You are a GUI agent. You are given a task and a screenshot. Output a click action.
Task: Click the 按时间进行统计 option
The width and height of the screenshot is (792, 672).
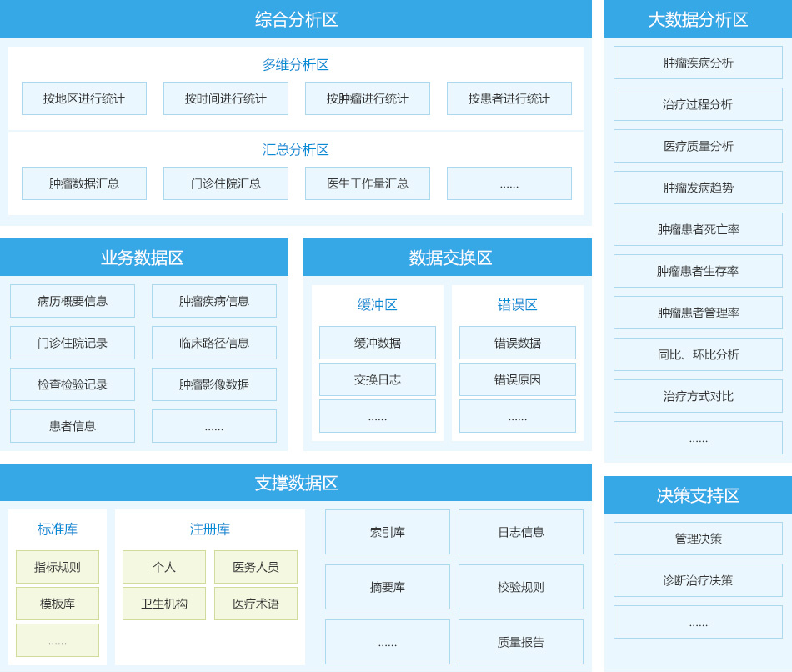[x=225, y=98]
